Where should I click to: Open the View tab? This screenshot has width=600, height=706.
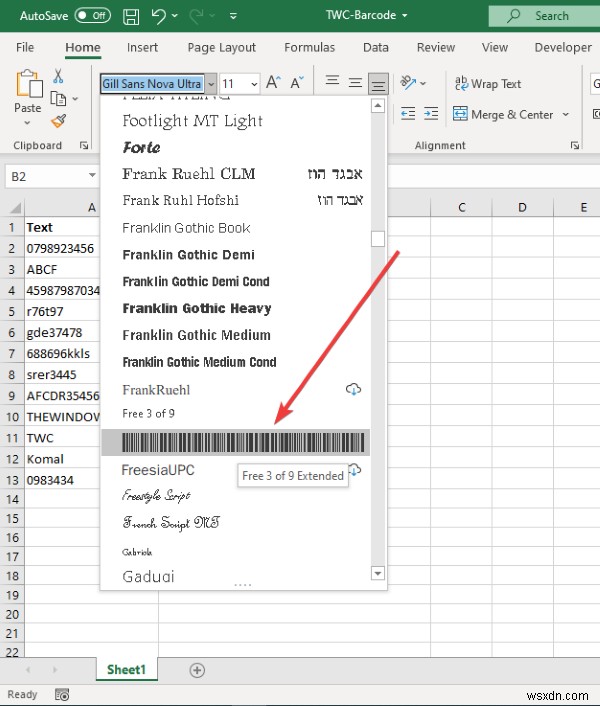click(x=495, y=47)
